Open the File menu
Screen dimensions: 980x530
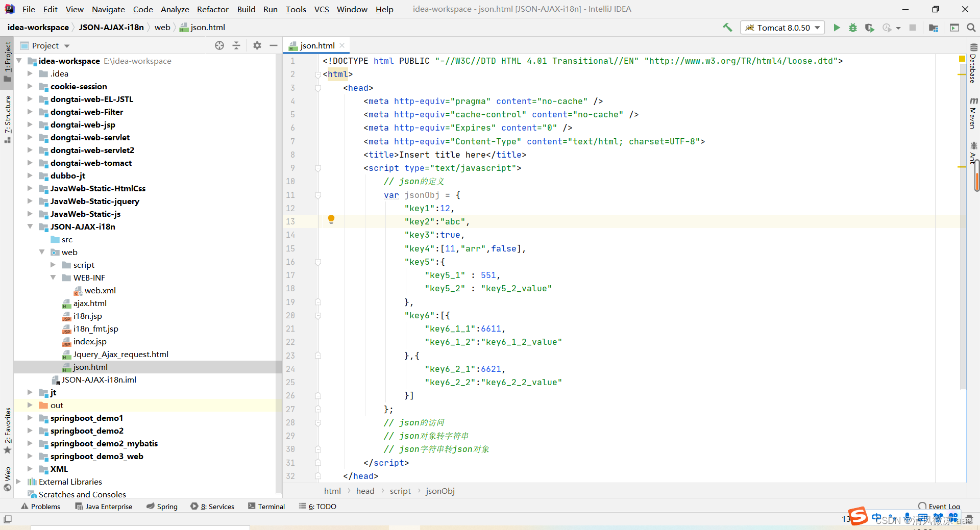pos(29,9)
